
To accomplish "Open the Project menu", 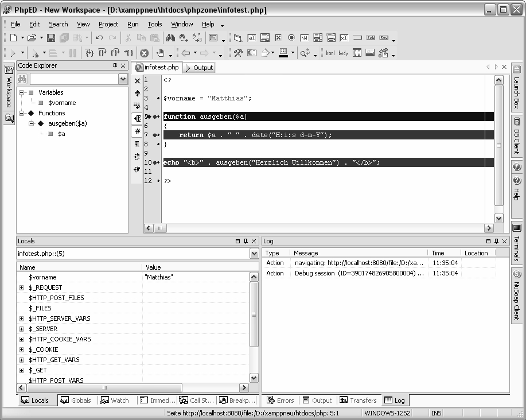I will (x=108, y=24).
